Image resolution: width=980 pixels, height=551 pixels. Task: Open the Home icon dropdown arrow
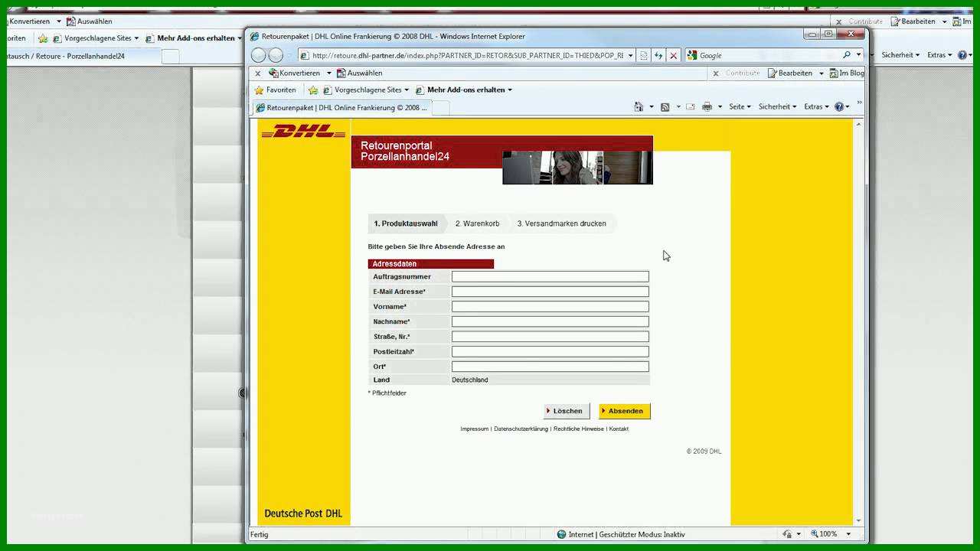[x=652, y=107]
